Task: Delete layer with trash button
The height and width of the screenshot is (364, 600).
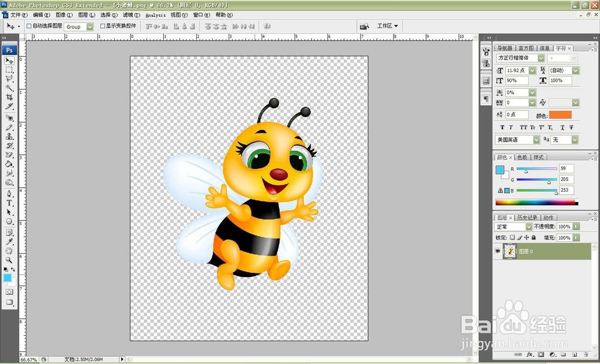Action: coord(586,354)
